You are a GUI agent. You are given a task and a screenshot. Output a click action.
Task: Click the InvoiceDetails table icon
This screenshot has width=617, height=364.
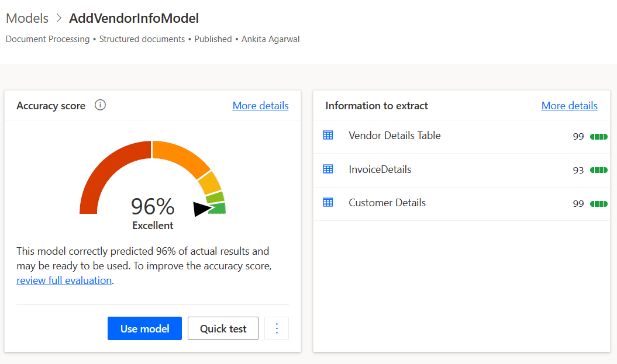pyautogui.click(x=328, y=169)
